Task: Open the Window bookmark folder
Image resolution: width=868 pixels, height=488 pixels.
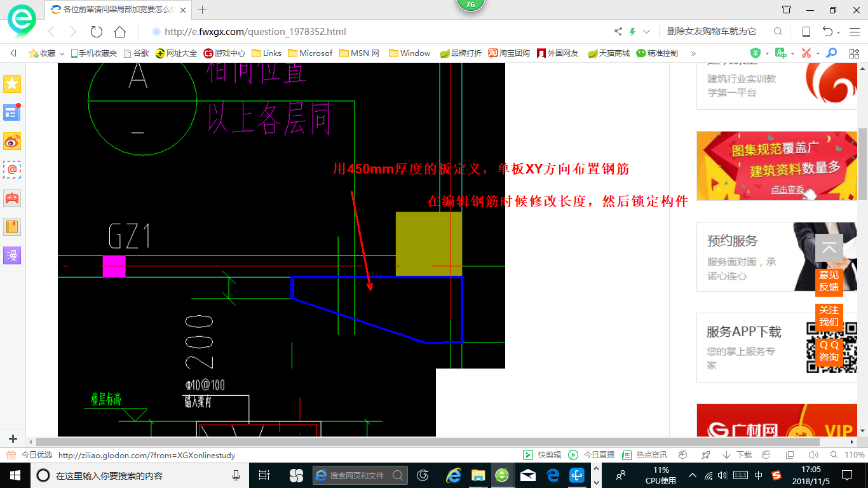Action: point(410,53)
